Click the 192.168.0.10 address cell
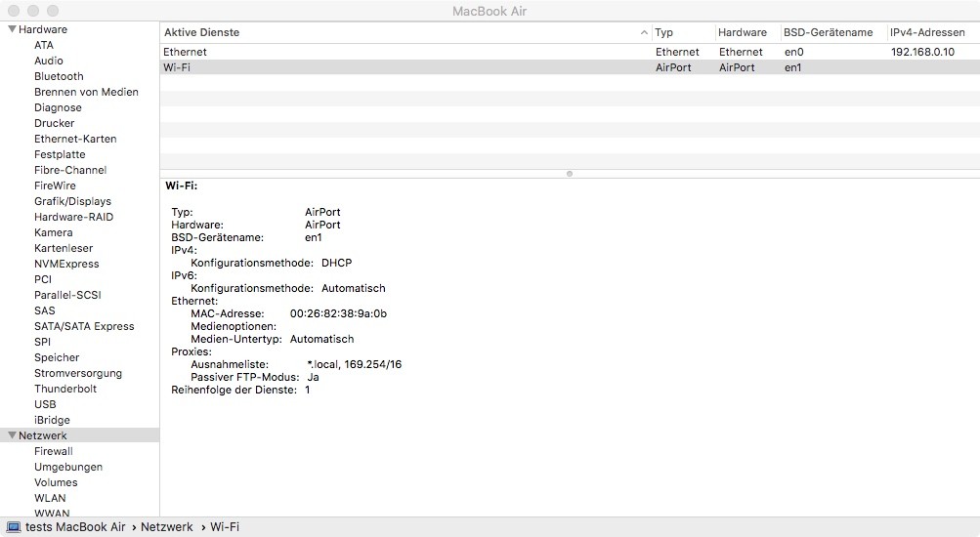 (922, 52)
